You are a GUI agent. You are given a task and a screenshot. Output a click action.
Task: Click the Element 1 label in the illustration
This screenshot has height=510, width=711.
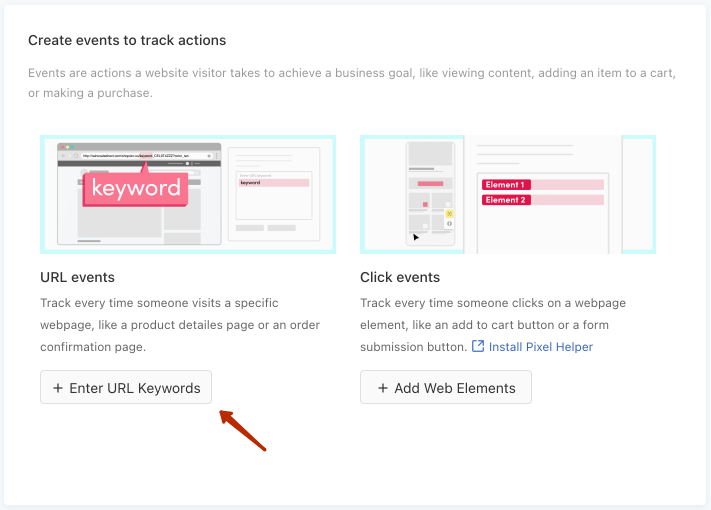504,185
